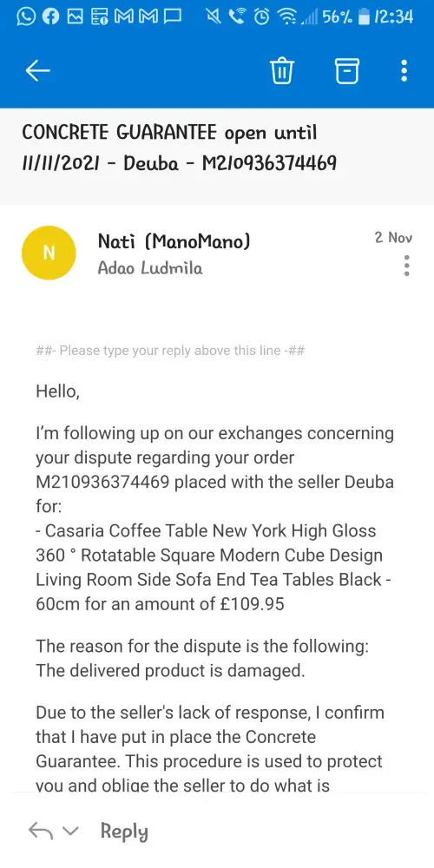The width and height of the screenshot is (434, 868).
Task: Tap the Reply button
Action: (124, 831)
